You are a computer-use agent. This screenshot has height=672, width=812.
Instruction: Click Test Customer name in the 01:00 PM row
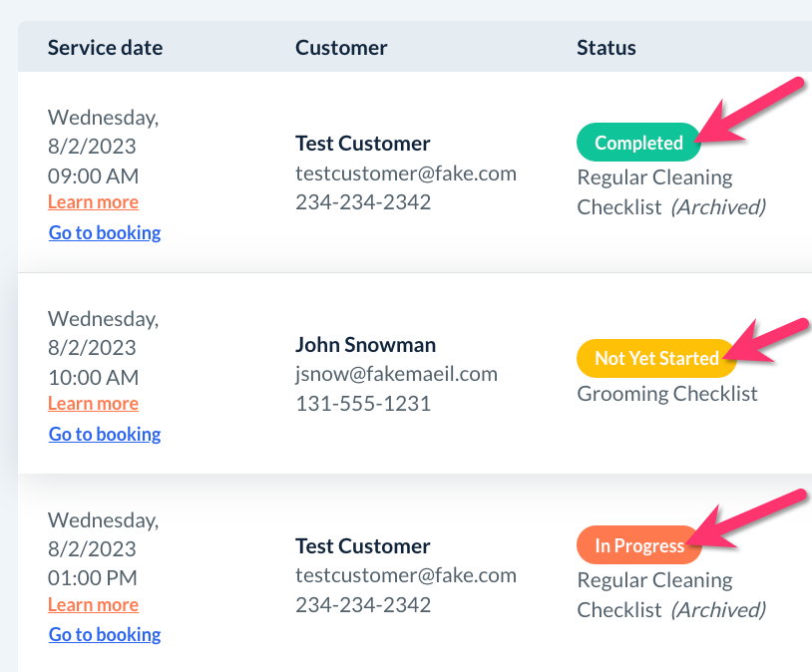click(363, 546)
